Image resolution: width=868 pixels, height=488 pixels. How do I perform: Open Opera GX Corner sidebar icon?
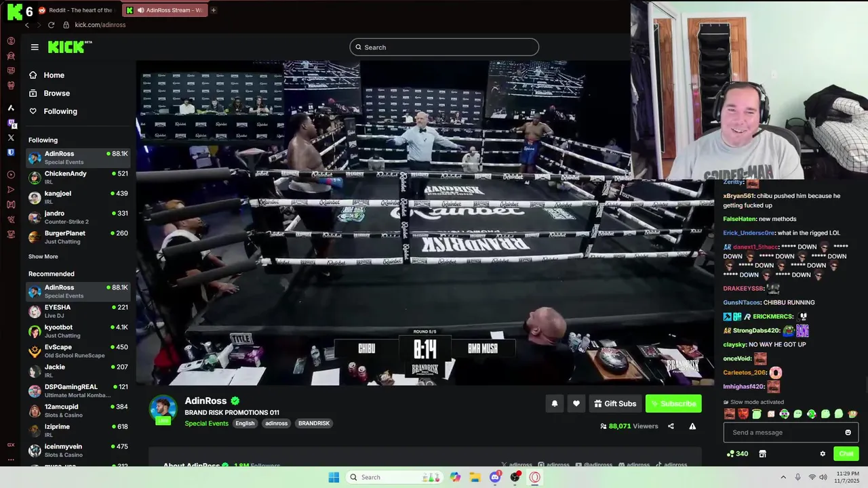[11, 445]
